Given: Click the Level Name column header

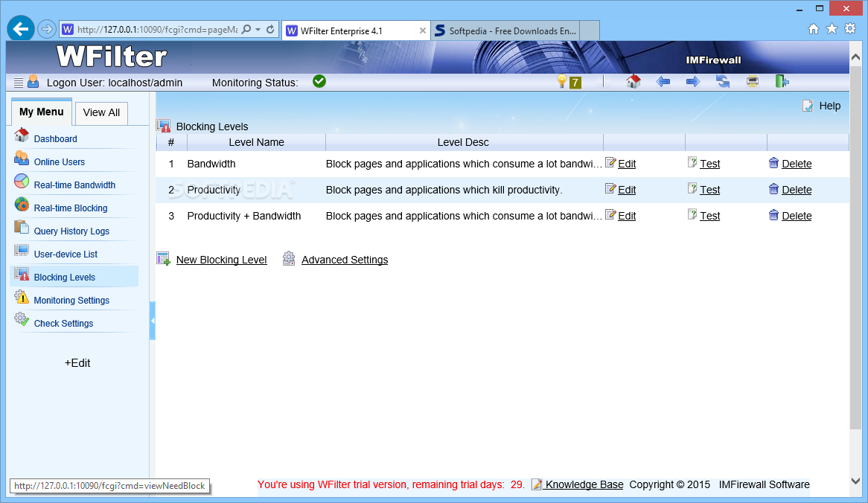Looking at the screenshot, I should click(x=256, y=142).
